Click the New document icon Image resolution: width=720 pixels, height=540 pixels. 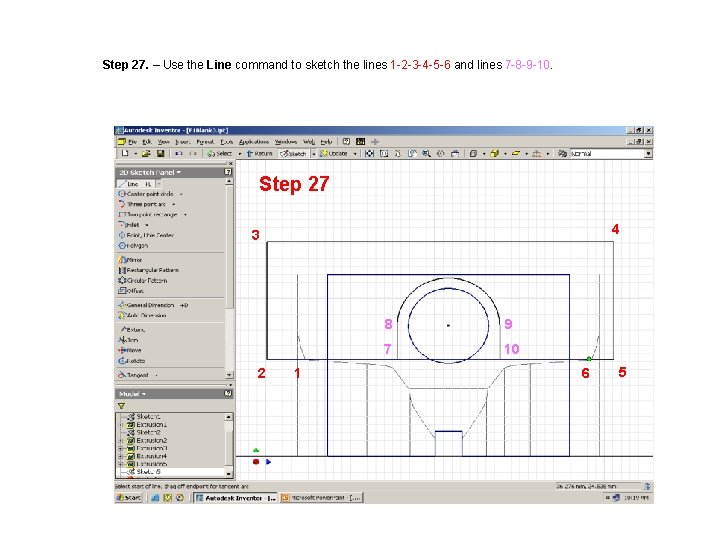[125, 153]
